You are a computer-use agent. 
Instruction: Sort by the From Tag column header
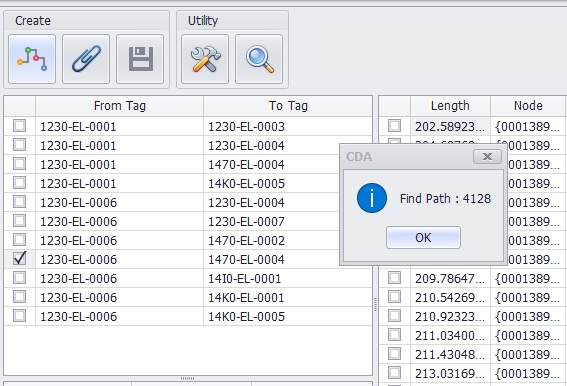120,106
